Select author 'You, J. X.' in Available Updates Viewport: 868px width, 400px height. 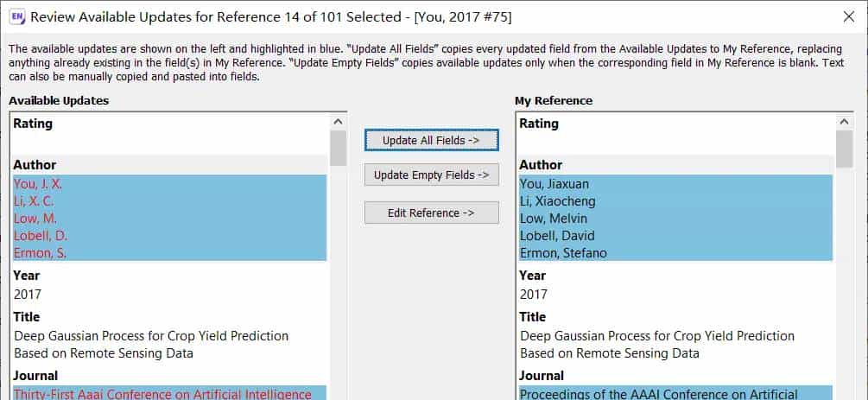[38, 184]
